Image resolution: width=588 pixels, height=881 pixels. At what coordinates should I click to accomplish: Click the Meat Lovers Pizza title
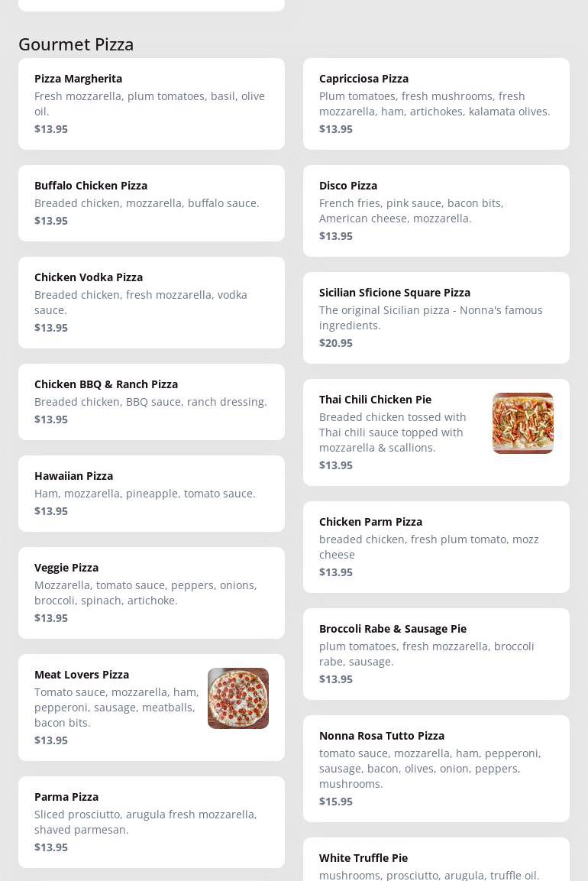coord(82,675)
